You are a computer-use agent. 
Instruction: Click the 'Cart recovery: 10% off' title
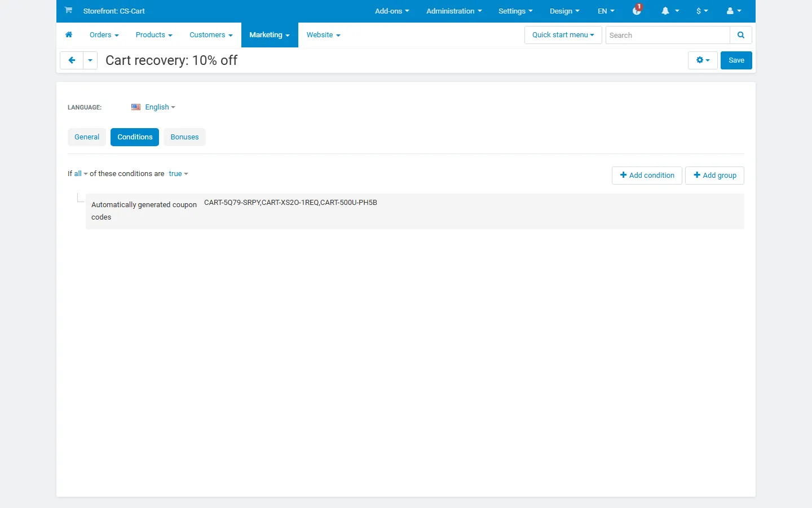[171, 60]
